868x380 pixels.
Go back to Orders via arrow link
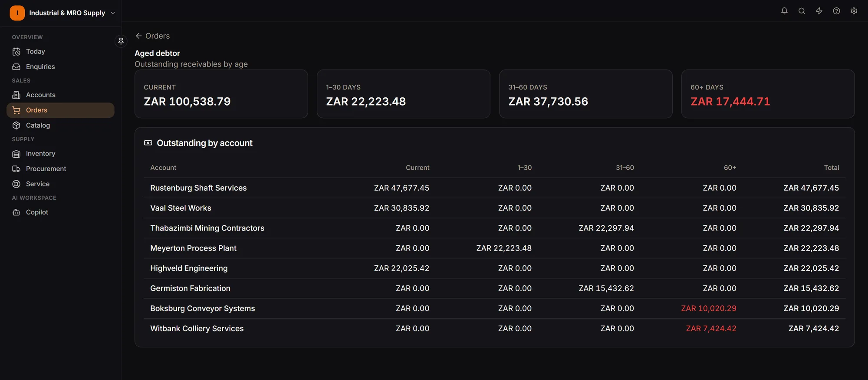[152, 36]
